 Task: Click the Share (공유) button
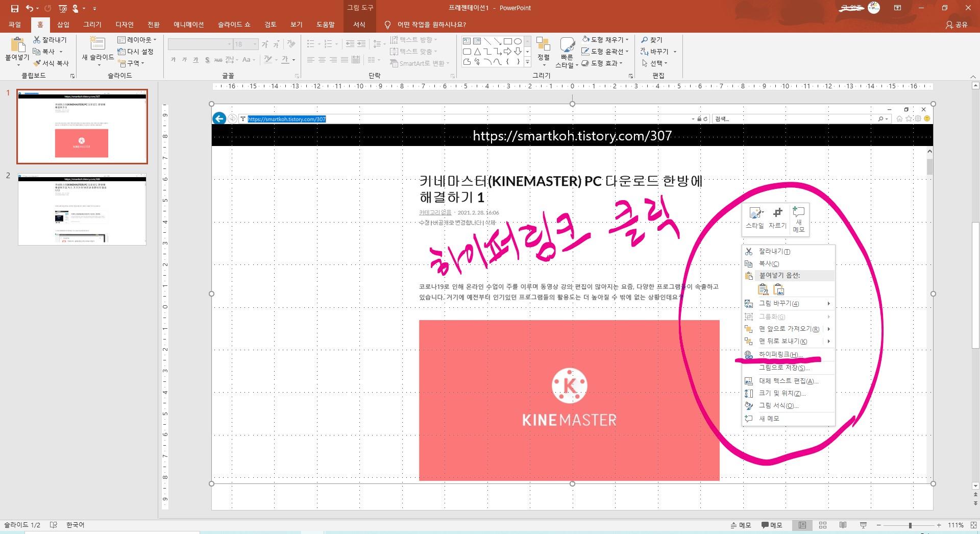[x=957, y=25]
